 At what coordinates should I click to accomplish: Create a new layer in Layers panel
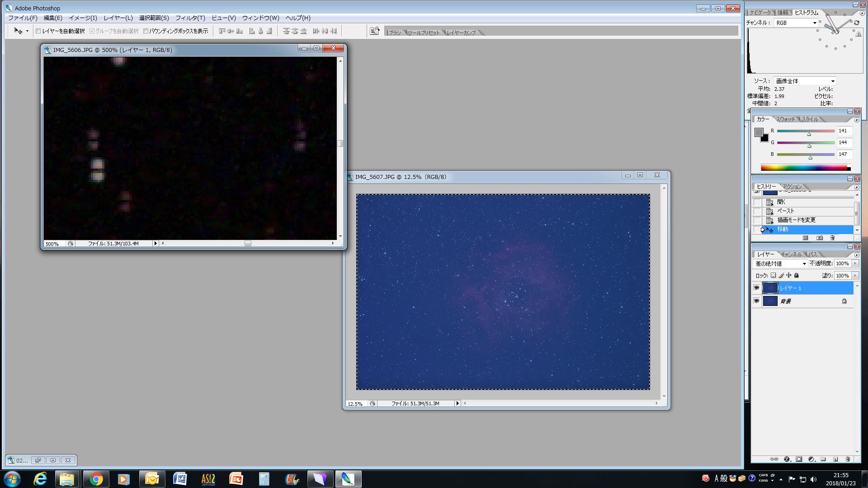coord(835,459)
